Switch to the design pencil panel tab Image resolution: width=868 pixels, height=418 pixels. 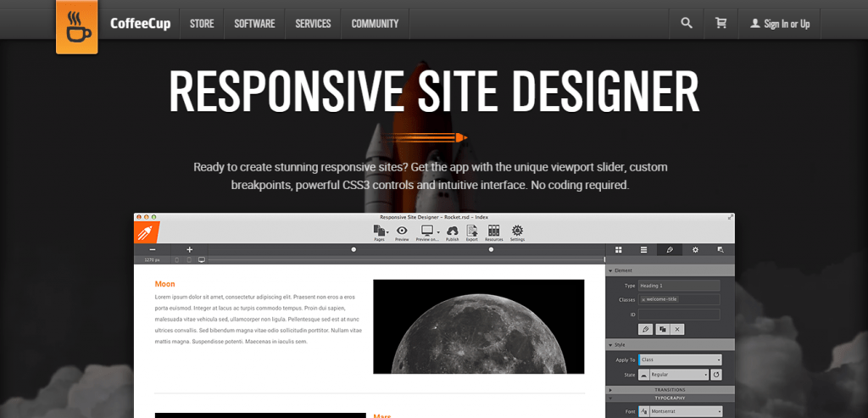670,249
